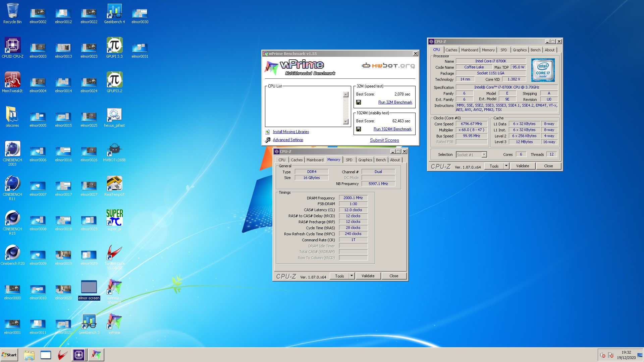
Task: Open Memory tab in right CPU-Z window
Action: click(488, 50)
